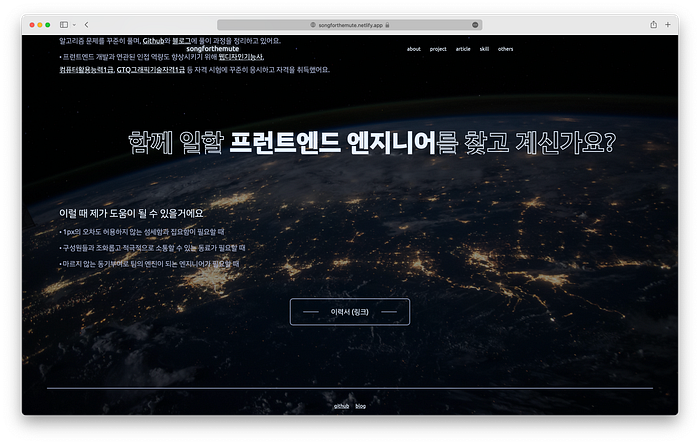Maximize the window with the green button

coord(48,25)
